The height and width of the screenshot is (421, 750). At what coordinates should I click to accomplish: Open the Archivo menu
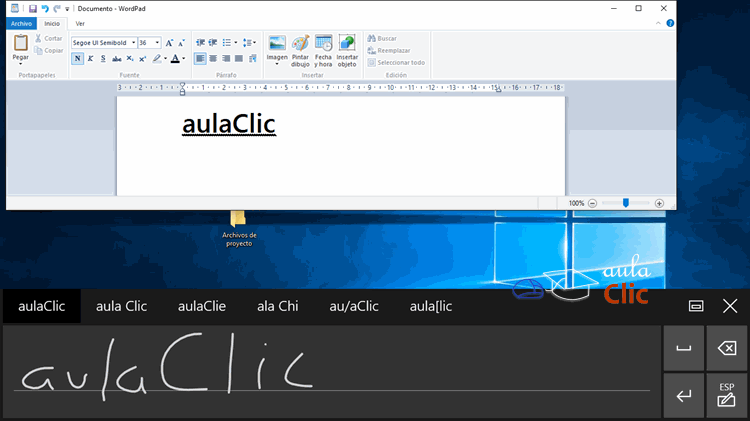21,23
